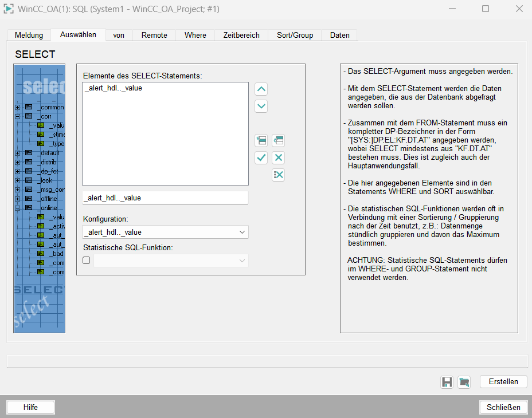Enable the Statistische SQL-Funktion checkbox
This screenshot has width=532, height=418.
point(87,261)
